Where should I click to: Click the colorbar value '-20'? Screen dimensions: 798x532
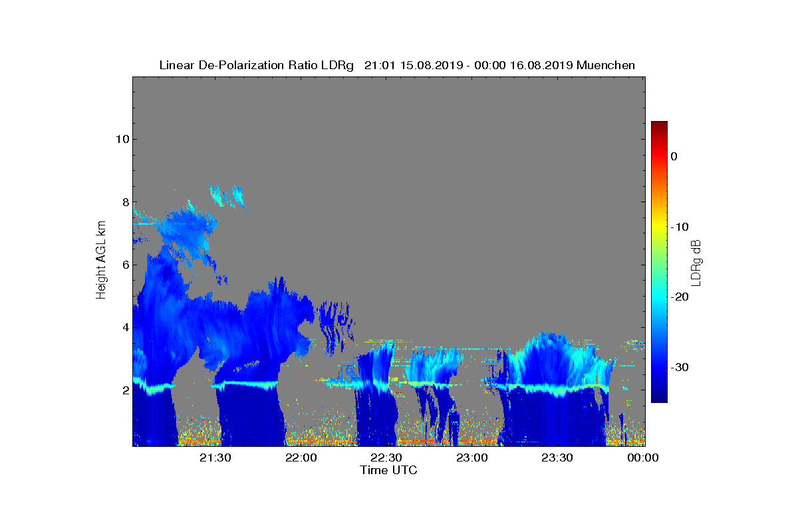(x=680, y=297)
